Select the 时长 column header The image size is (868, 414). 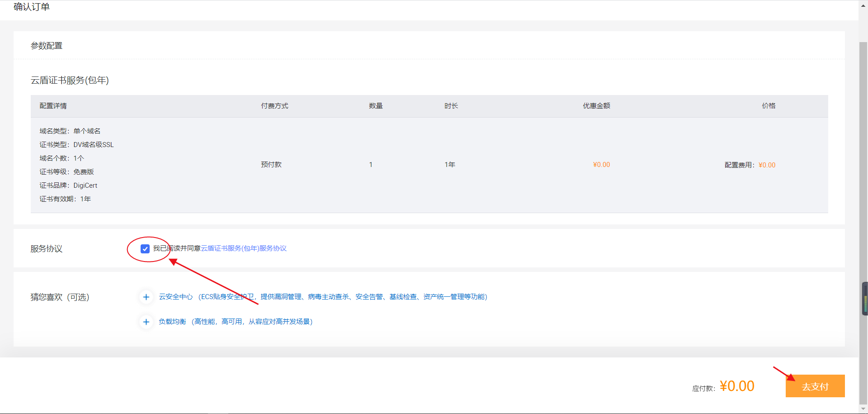point(451,106)
